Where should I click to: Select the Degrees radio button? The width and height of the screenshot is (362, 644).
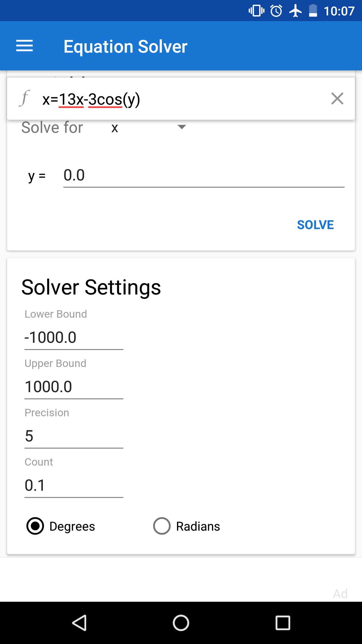(35, 526)
